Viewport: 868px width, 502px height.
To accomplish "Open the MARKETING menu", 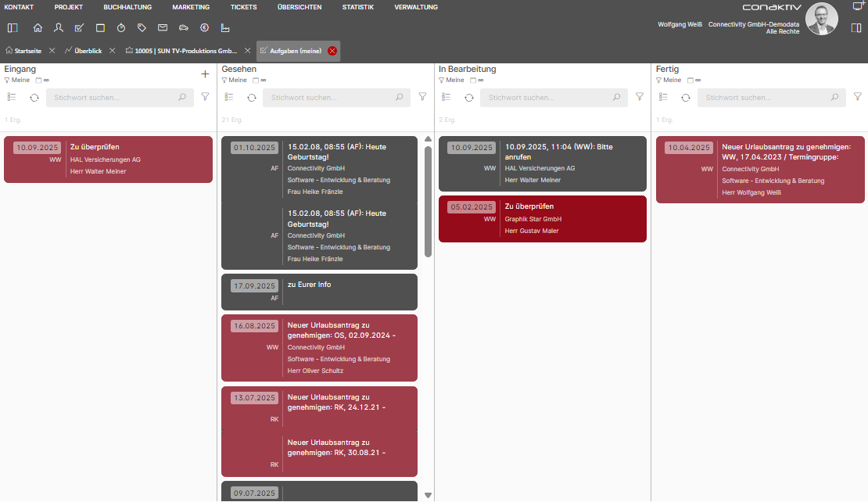I will 191,7.
